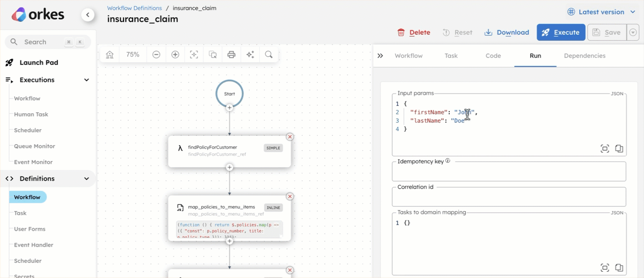Select Workflow under Definitions
The image size is (644, 278).
(x=28, y=197)
